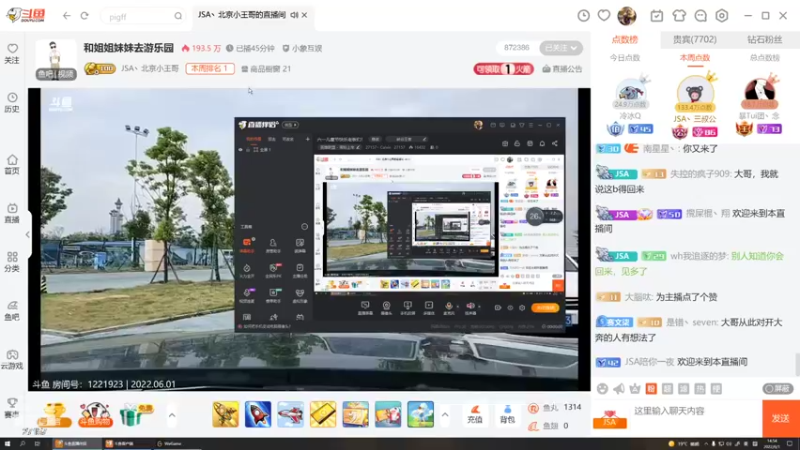
Task: Open 直播 live section in sidebar
Action: (12, 213)
